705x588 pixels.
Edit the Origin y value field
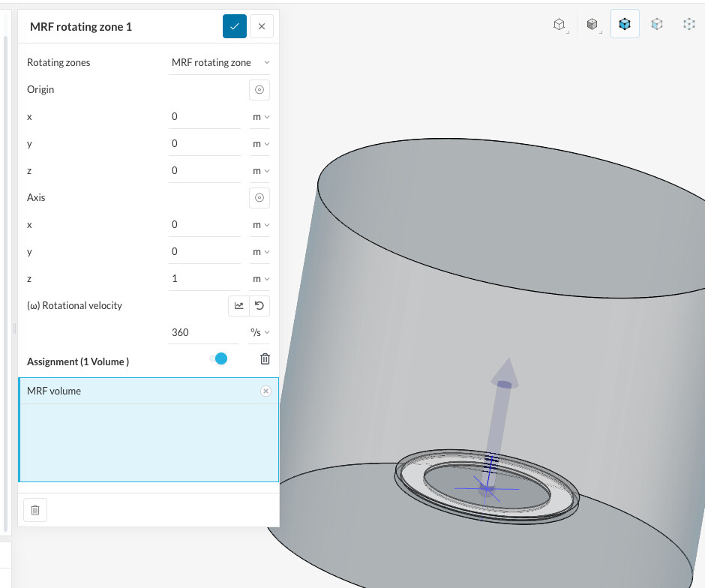(205, 144)
